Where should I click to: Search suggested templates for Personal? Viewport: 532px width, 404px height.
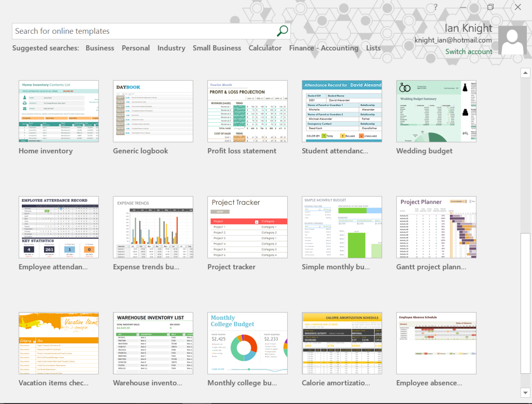tap(136, 48)
